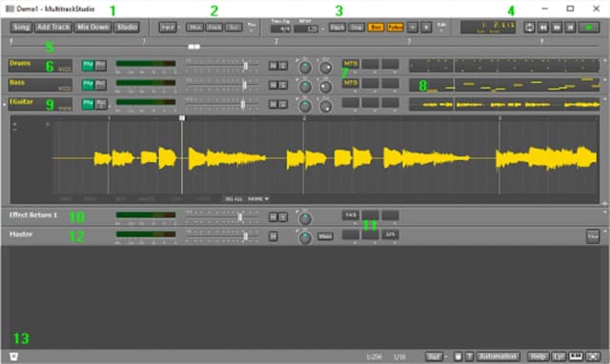The width and height of the screenshot is (610, 364).
Task: Click the first empty effect slot on EGuitar
Action: tap(351, 103)
